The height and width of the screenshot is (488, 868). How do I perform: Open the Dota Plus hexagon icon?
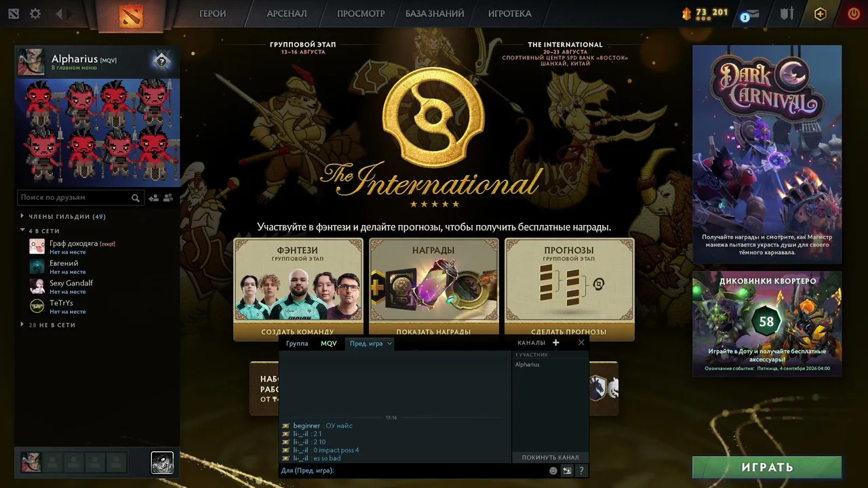[821, 14]
